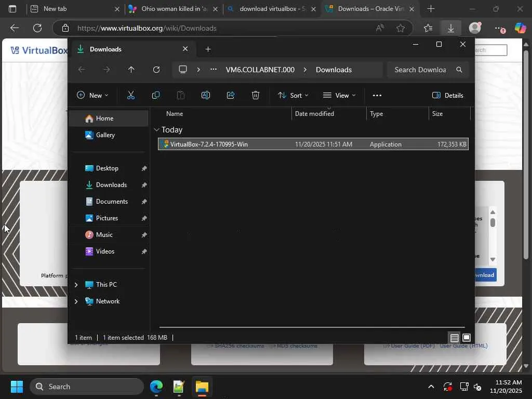The height and width of the screenshot is (399, 532).
Task: Expand chevron between VM6.COLLABNET.000 and Downloads
Action: pos(305,70)
